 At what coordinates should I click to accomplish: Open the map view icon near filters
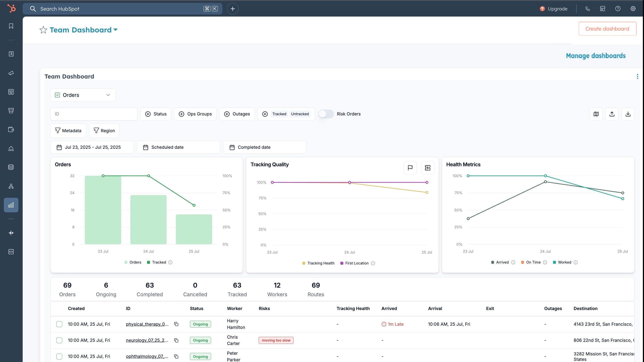point(596,114)
